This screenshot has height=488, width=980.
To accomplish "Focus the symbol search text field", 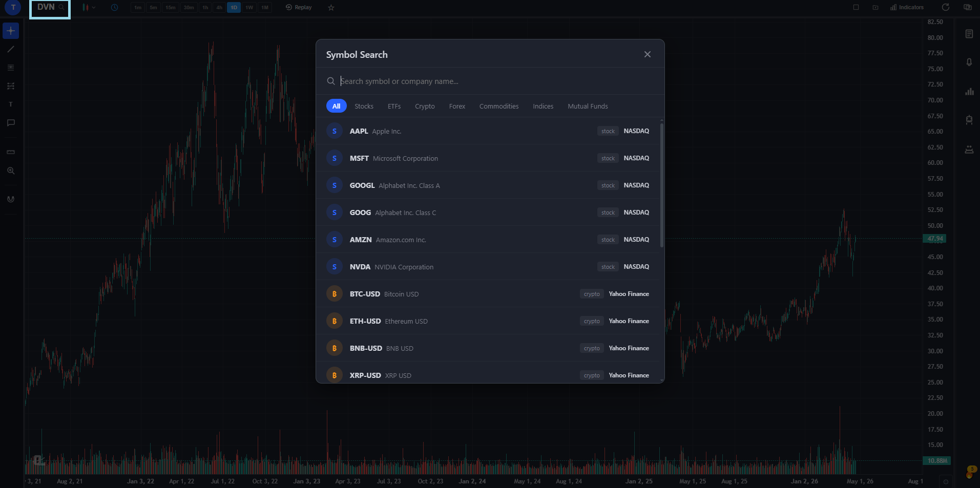I will 490,81.
